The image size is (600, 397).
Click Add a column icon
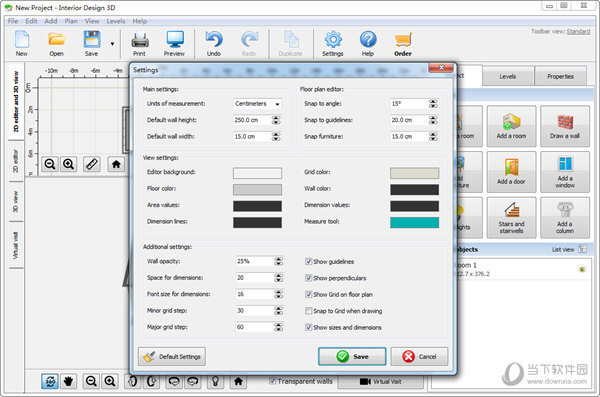[x=565, y=218]
